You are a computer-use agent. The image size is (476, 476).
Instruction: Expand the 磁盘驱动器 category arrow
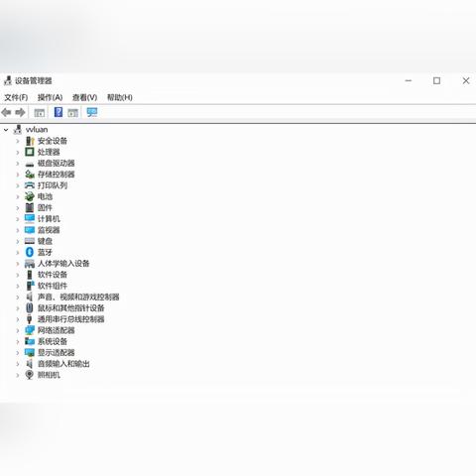(x=18, y=164)
